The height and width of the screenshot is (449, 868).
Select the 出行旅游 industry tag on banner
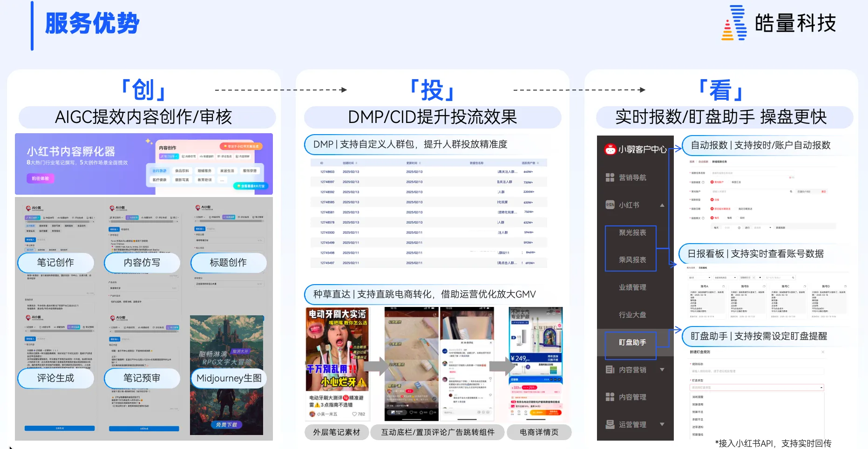point(159,171)
